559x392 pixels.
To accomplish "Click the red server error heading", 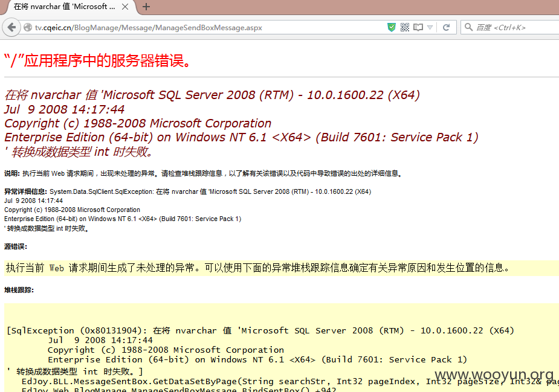I will tap(98, 60).
